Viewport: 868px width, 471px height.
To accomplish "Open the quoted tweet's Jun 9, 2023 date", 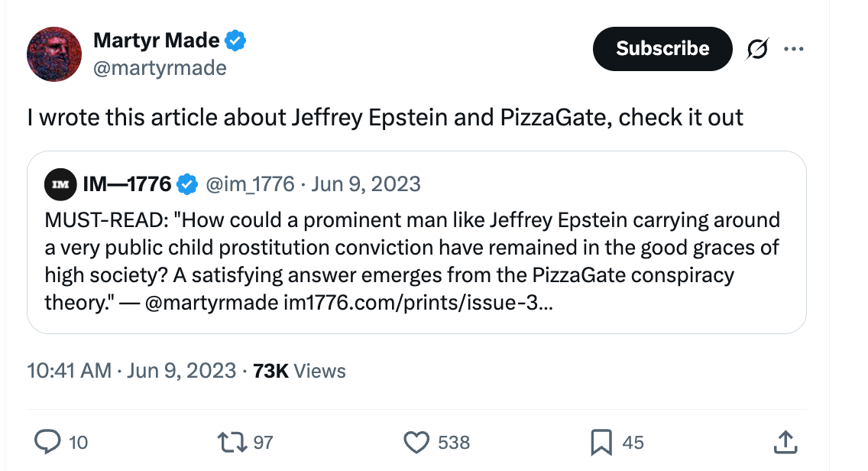I will point(366,184).
